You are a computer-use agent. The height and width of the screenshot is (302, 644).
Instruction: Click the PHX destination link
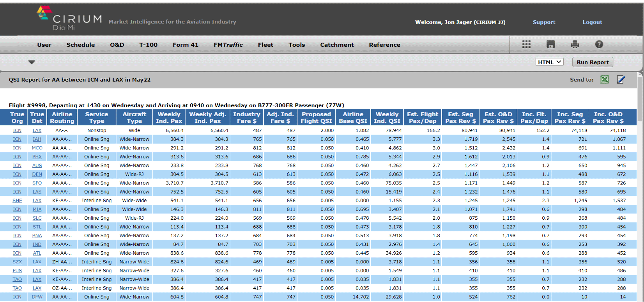(x=37, y=157)
